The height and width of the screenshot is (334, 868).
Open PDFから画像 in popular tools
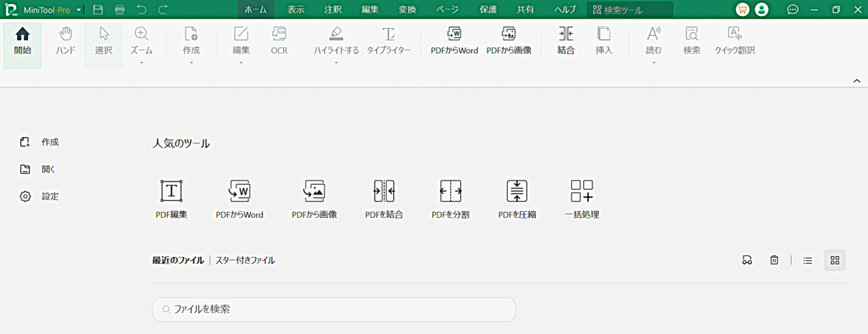[x=314, y=199]
